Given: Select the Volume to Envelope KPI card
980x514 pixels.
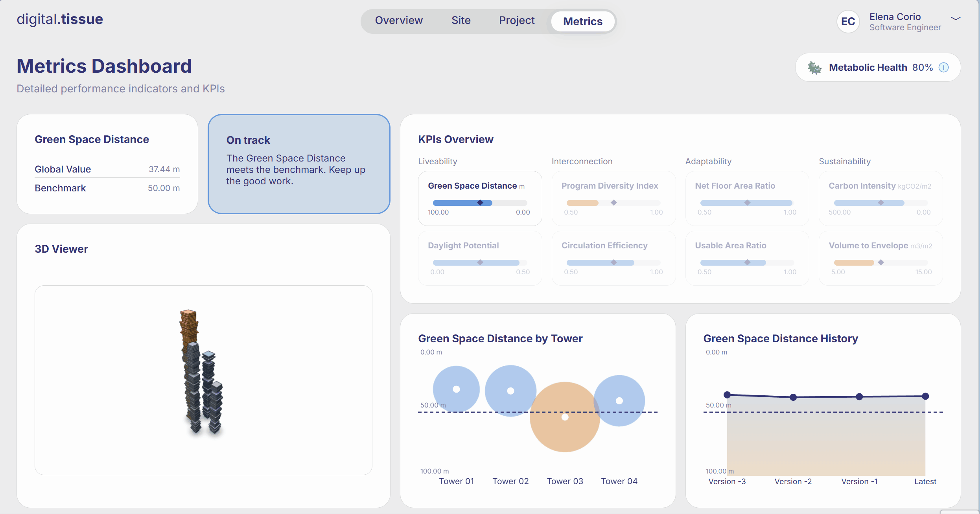Looking at the screenshot, I should (x=880, y=258).
